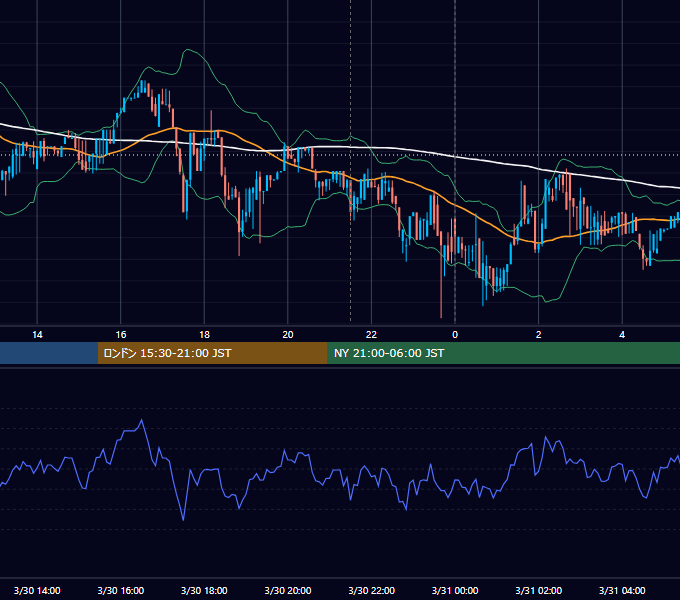Click the 3/30 20:00 time label

click(288, 590)
